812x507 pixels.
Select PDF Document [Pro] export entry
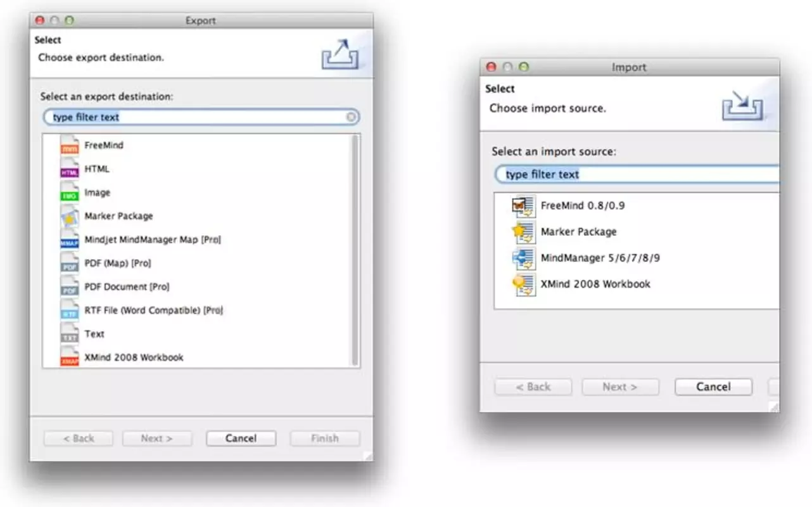(x=127, y=287)
